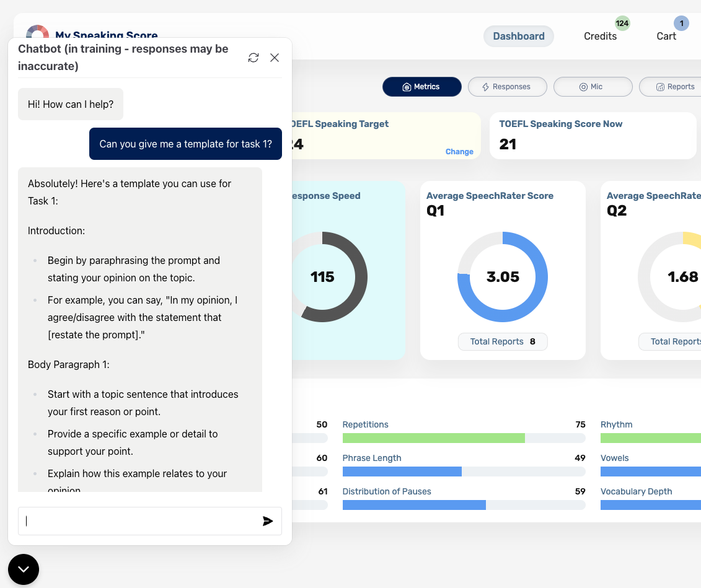Viewport: 701px width, 588px height.
Task: Open the Dashboard page
Action: point(519,36)
